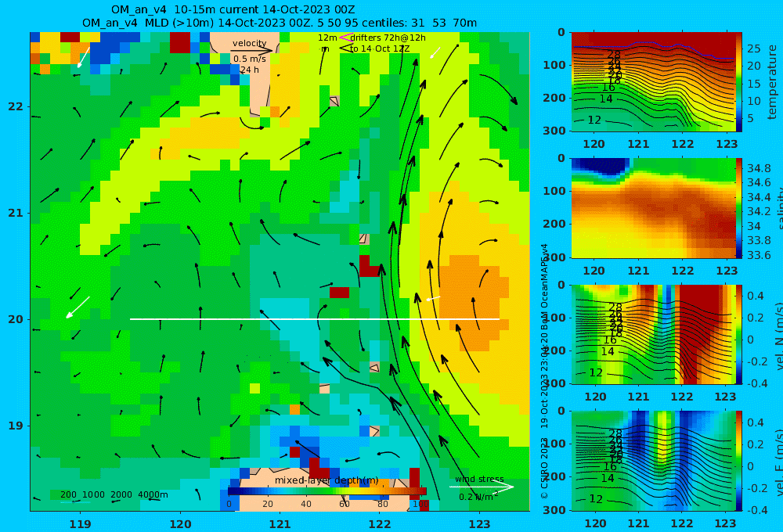The image size is (783, 532).
Task: Click the 'drifters 72h@12h' legend text
Action: point(388,38)
